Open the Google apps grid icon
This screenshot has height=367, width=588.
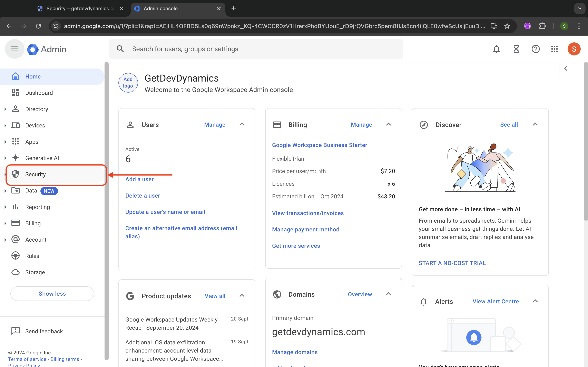pos(555,49)
